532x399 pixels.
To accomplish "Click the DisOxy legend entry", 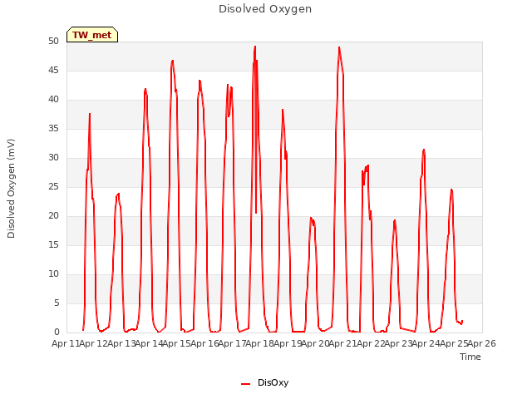I will click(264, 382).
